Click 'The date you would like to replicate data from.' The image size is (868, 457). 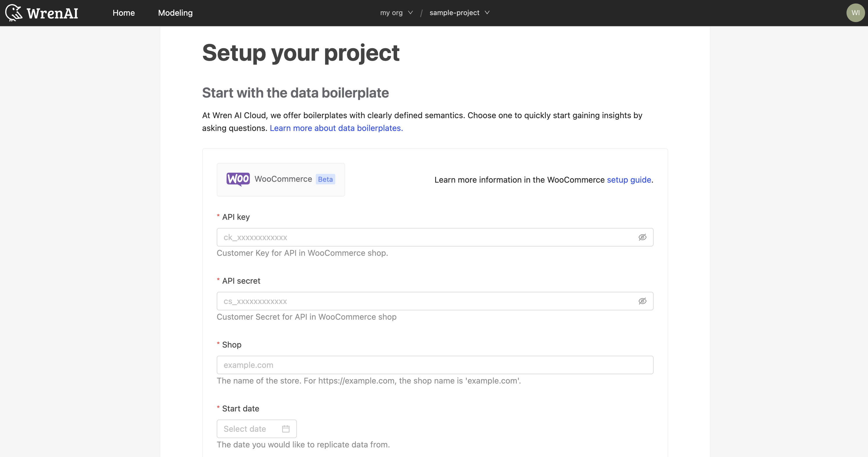[x=303, y=445]
